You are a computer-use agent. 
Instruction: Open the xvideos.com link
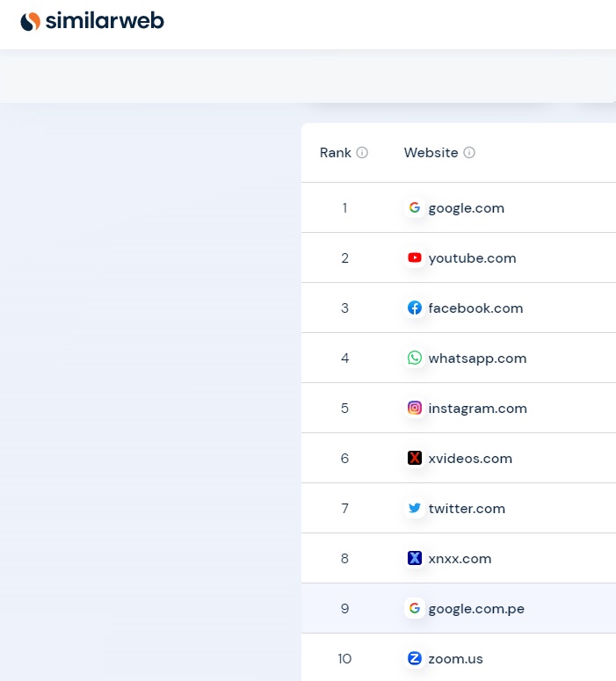pyautogui.click(x=470, y=458)
